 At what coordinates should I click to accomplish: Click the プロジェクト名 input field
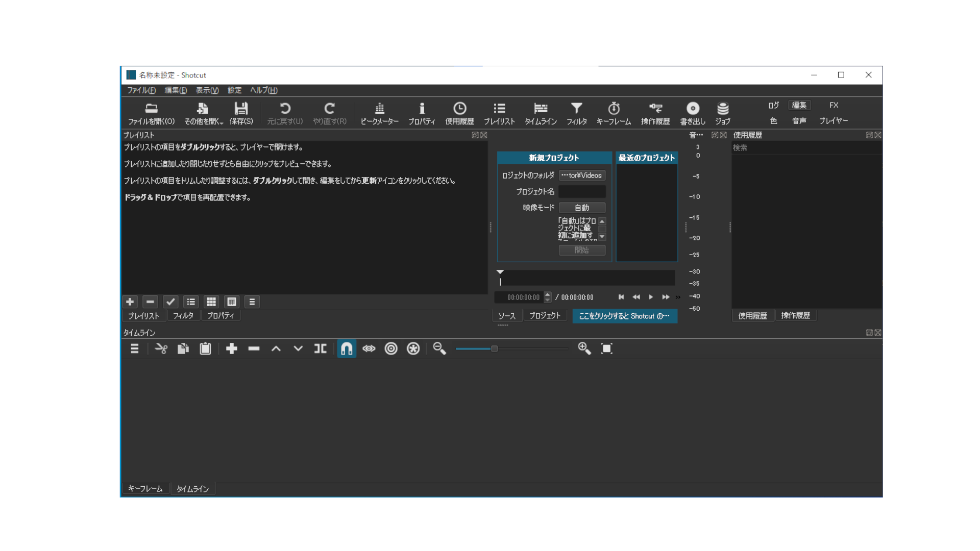point(582,191)
